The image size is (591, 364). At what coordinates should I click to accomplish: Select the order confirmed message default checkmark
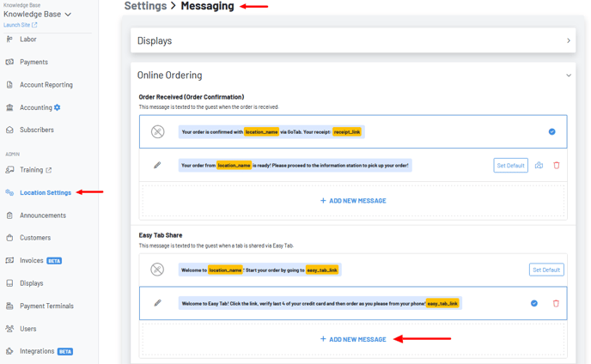click(x=551, y=131)
